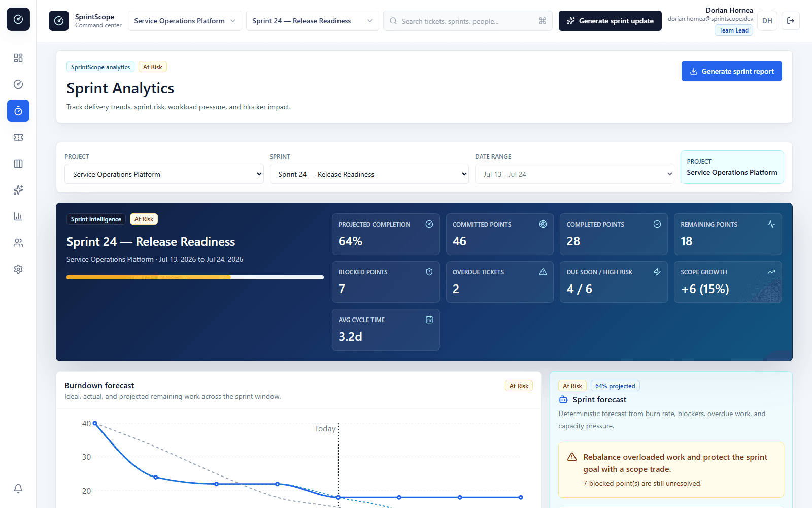Click the Completed Points checkmark icon
The width and height of the screenshot is (812, 508).
[x=657, y=224]
